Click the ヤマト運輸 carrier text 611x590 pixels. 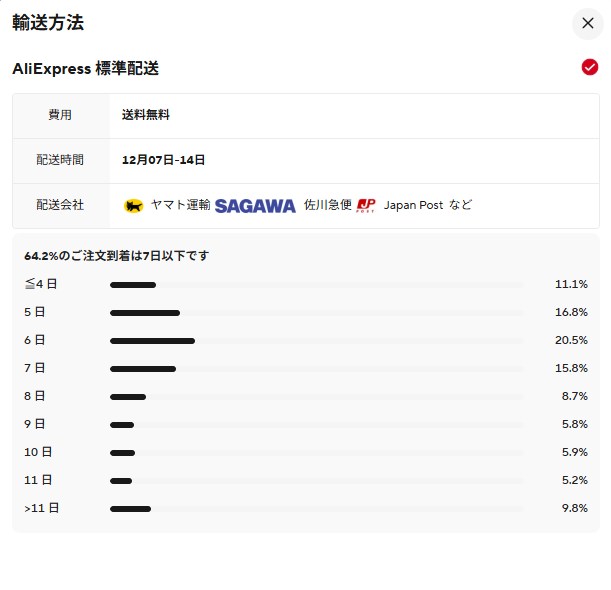(x=180, y=205)
